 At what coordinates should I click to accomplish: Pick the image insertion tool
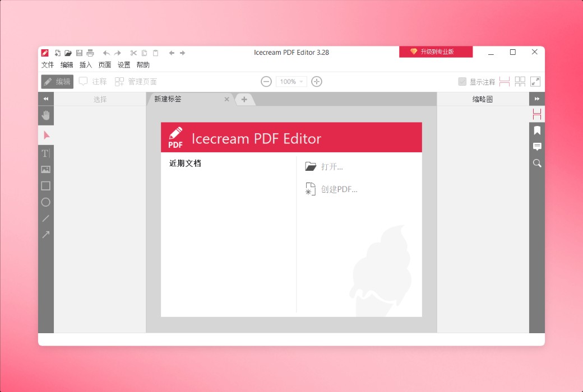click(x=45, y=169)
